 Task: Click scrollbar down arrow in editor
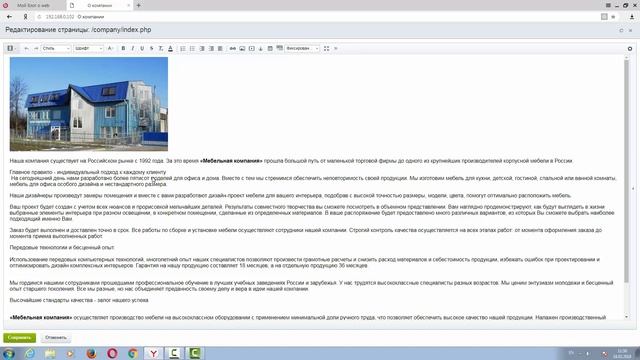tap(627, 317)
